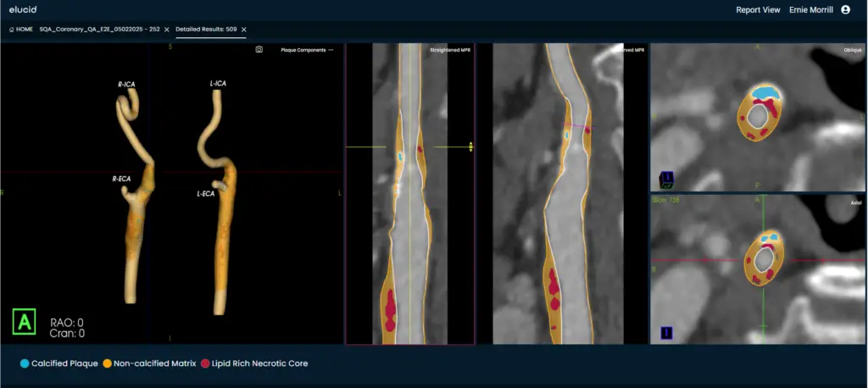Grab the yellow cross-section slider handle
This screenshot has width=868, height=388.
(x=470, y=147)
